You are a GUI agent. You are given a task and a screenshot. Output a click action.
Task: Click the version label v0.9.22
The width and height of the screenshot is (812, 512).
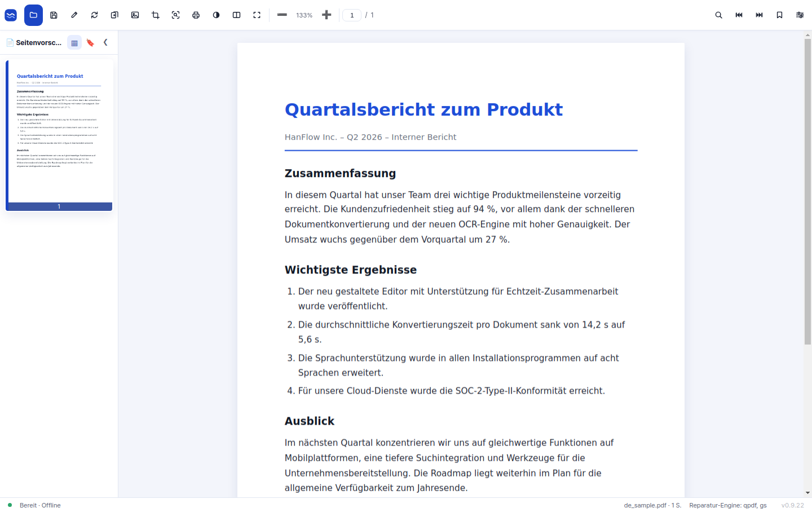pos(793,505)
